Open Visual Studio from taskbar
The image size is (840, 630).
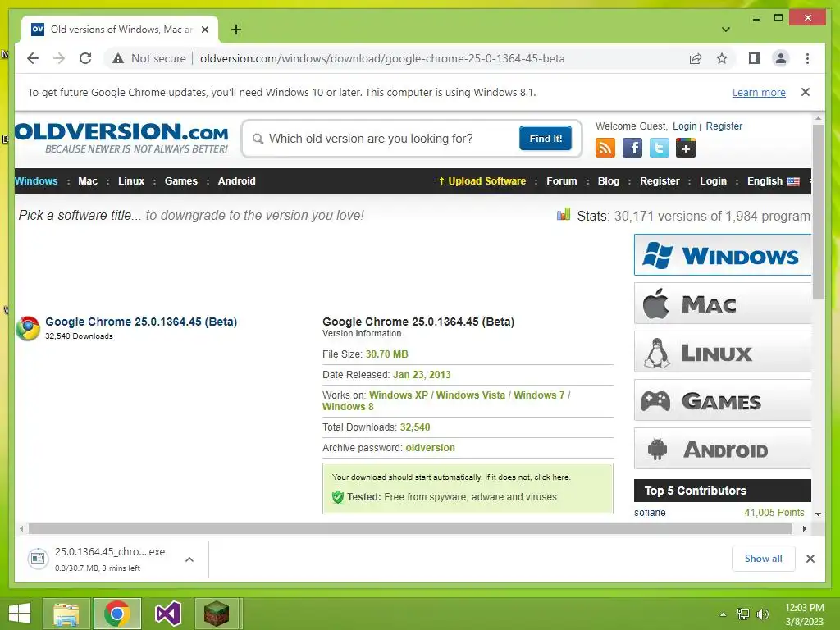point(167,614)
